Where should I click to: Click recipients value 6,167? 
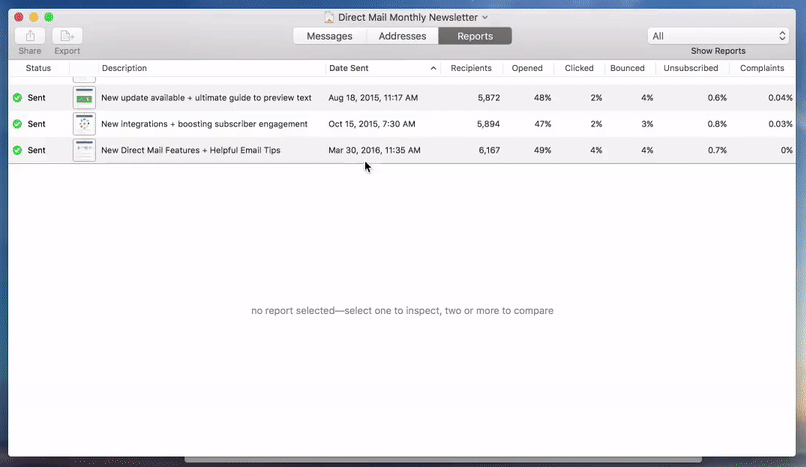(489, 150)
